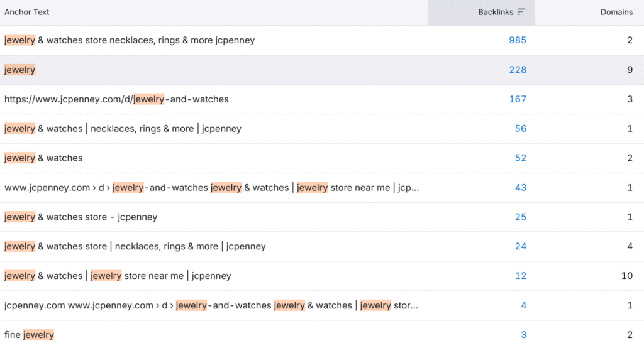This screenshot has width=644, height=348.
Task: Open the 52 backlinks value
Action: pos(520,158)
